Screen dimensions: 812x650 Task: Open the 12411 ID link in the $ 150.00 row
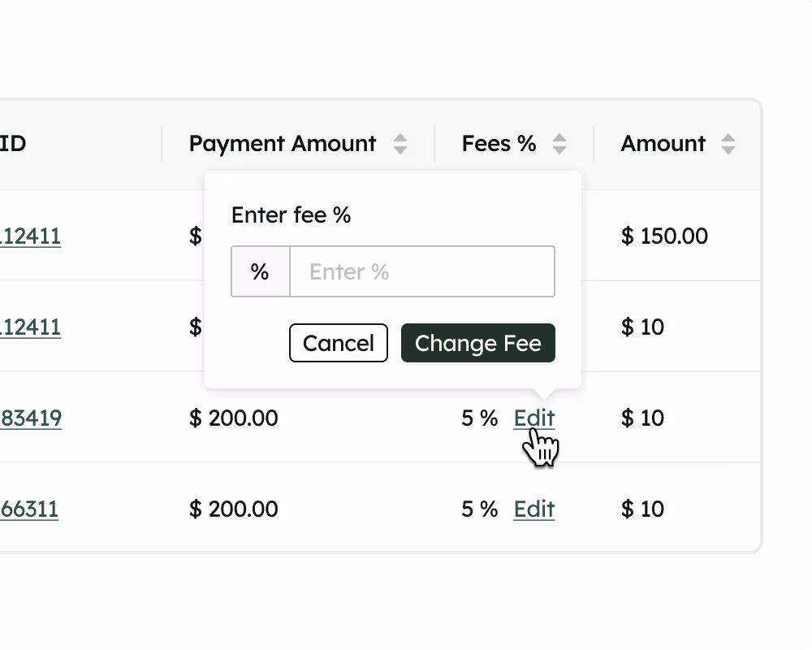click(x=31, y=236)
